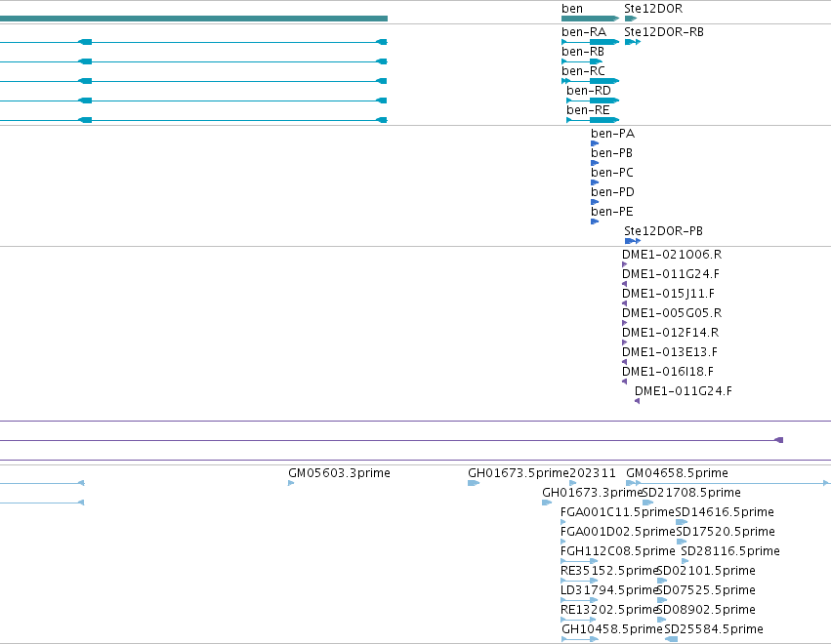Open the SD17520.5prime EST label
This screenshot has width=831, height=644.
click(x=726, y=532)
